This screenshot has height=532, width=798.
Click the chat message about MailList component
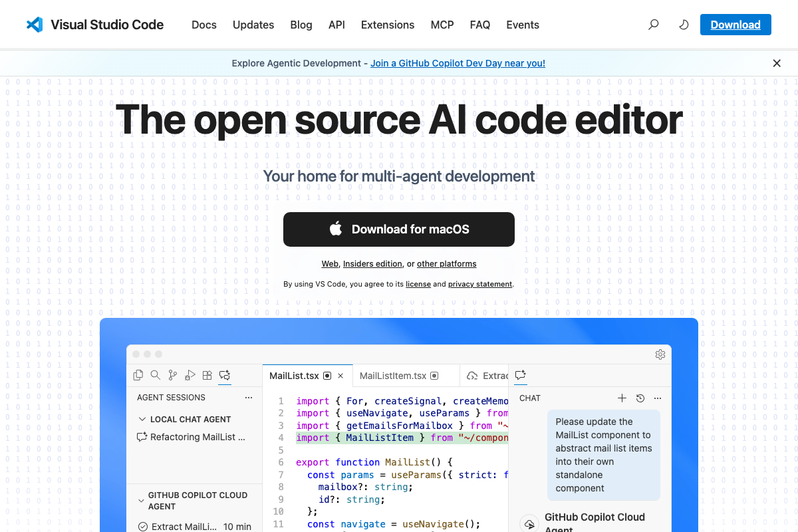[604, 455]
